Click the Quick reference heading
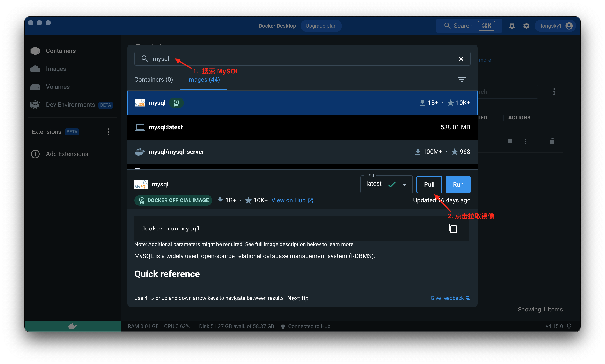Viewport: 605px width, 364px height. pyautogui.click(x=167, y=274)
